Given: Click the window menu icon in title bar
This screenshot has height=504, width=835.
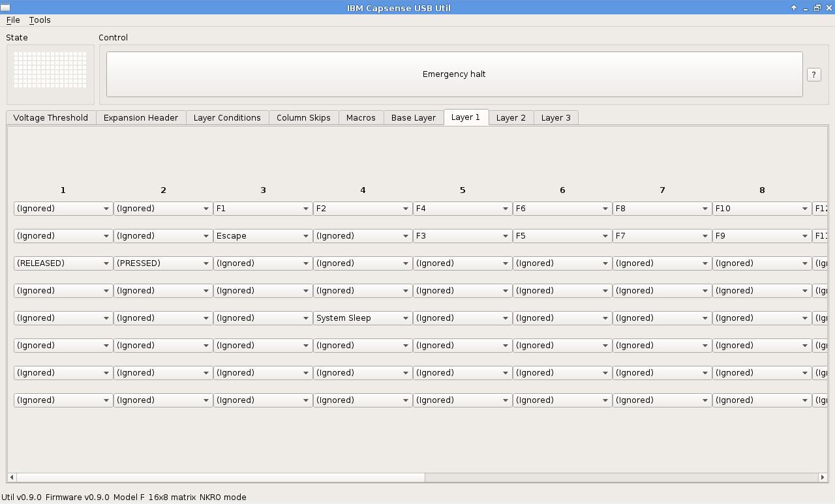Looking at the screenshot, I should [6, 8].
